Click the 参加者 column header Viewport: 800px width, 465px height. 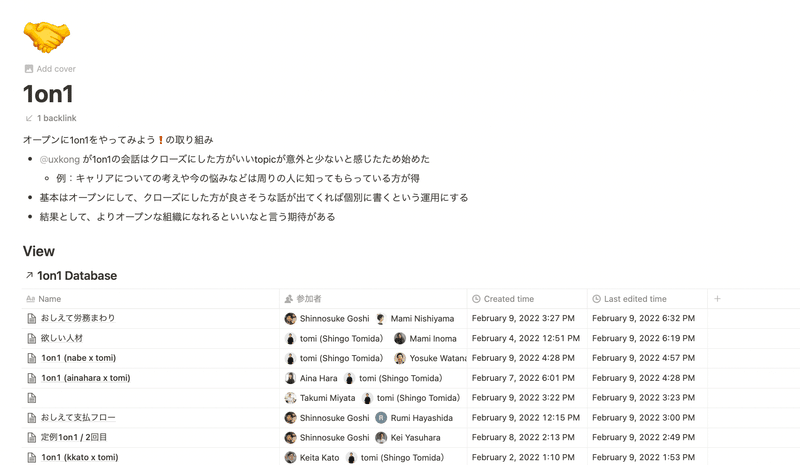click(x=303, y=299)
